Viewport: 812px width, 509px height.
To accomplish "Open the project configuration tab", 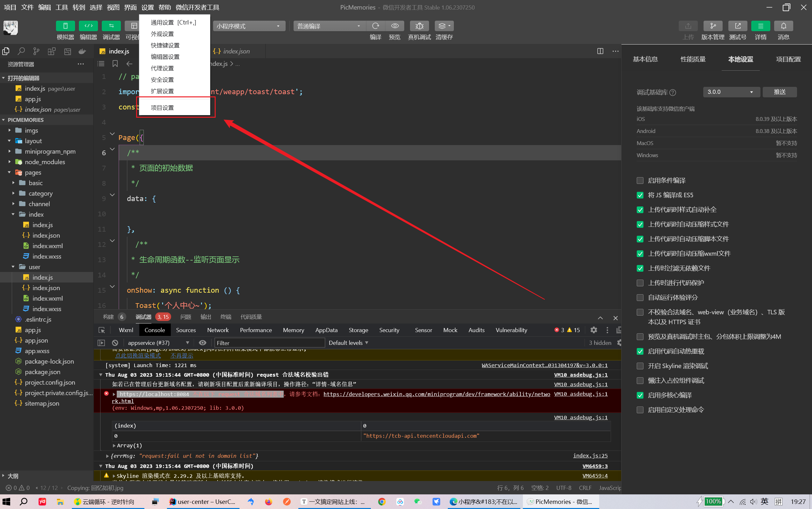I will 788,59.
